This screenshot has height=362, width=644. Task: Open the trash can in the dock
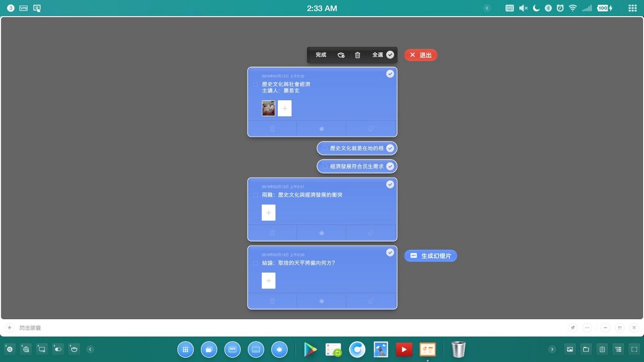pos(458,350)
